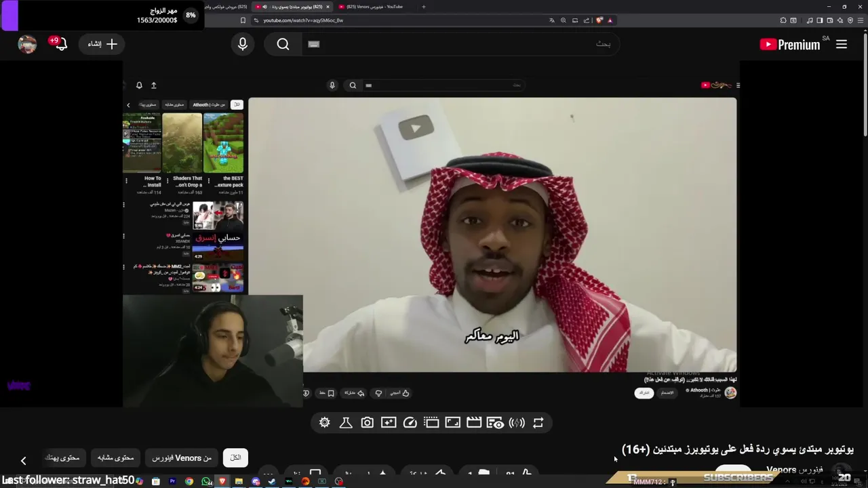Open the حسابي إنسرق video thumbnail
868x488 pixels.
point(218,246)
